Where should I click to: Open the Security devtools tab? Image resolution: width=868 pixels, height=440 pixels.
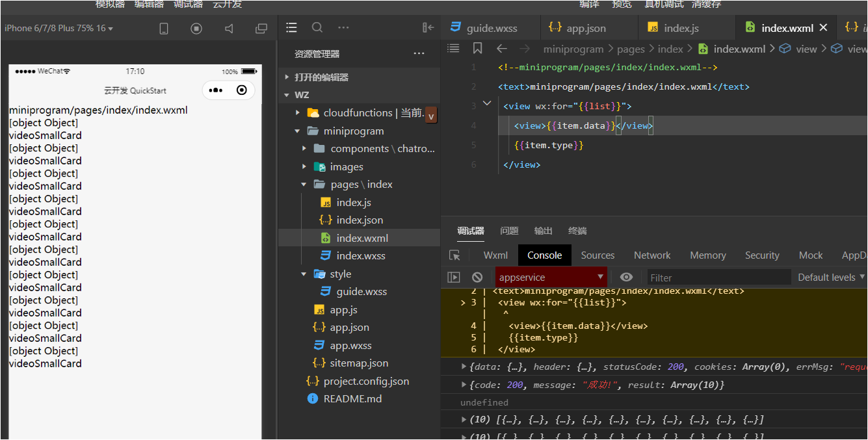(762, 255)
